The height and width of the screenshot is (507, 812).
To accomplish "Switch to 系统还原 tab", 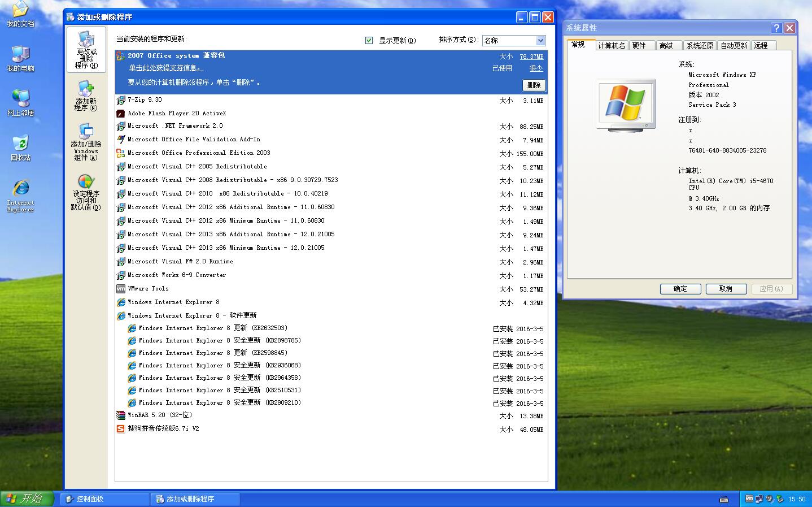I will click(700, 46).
